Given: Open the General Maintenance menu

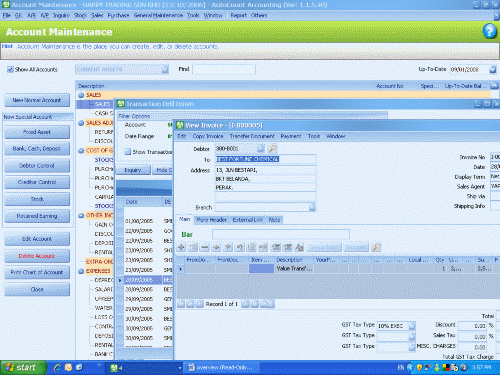Looking at the screenshot, I should coord(158,15).
